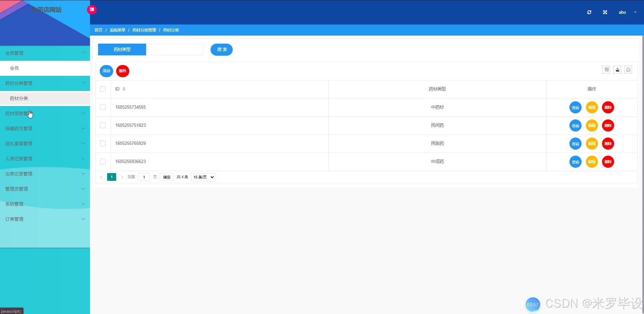
Task: Click the 药材分类 breadcrumb current page
Action: [171, 30]
